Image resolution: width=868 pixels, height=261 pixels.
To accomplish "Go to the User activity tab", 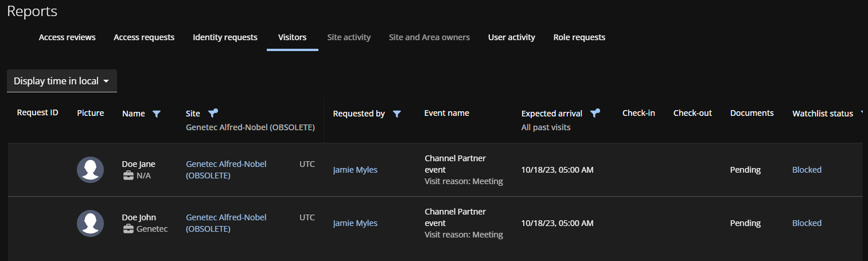I will 511,37.
